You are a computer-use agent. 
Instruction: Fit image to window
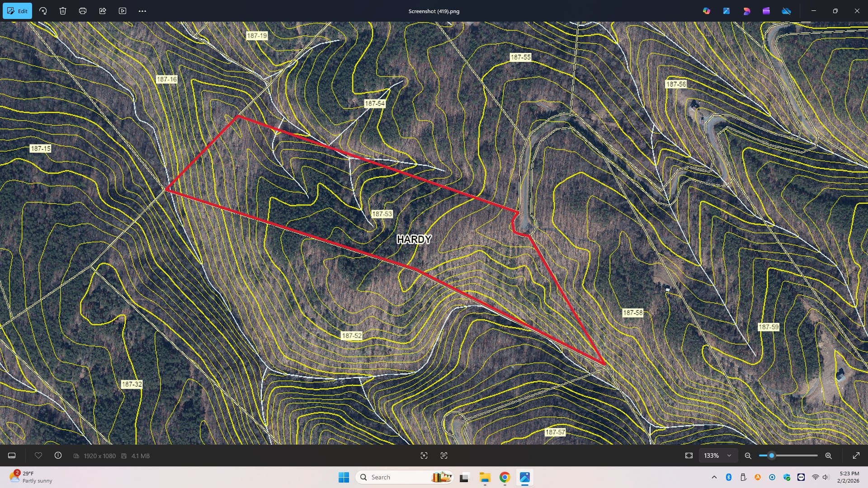click(x=689, y=455)
